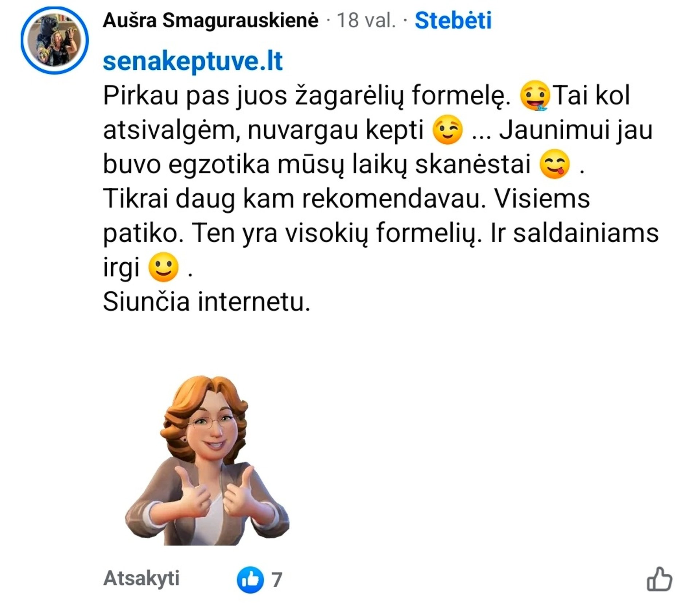The height and width of the screenshot is (615, 700).
Task: Tap the smiling emoji after irgi
Action: tap(164, 267)
